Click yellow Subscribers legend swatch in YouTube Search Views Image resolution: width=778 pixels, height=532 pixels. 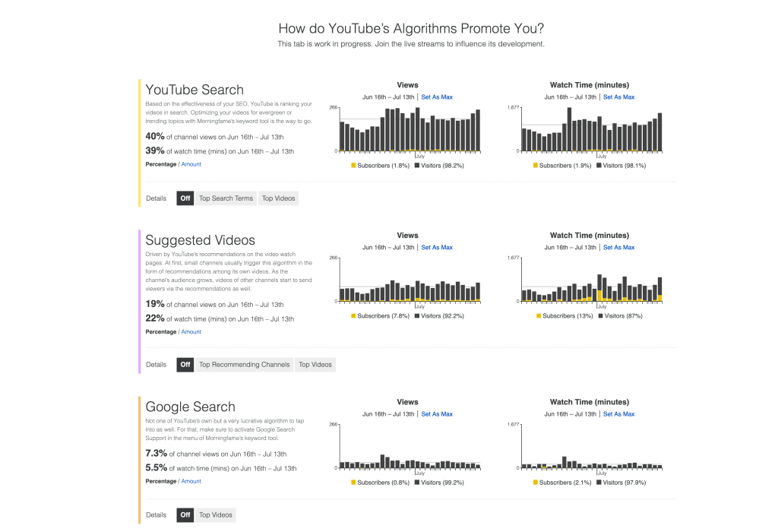(353, 165)
